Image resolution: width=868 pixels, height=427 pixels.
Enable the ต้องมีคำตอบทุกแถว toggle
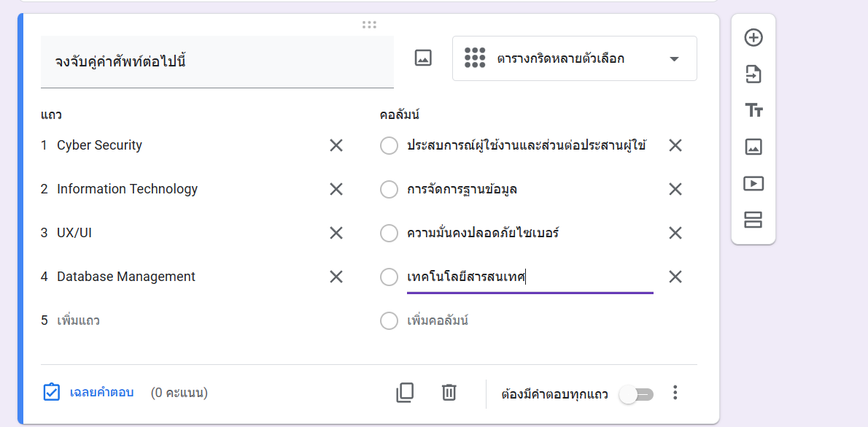click(635, 393)
